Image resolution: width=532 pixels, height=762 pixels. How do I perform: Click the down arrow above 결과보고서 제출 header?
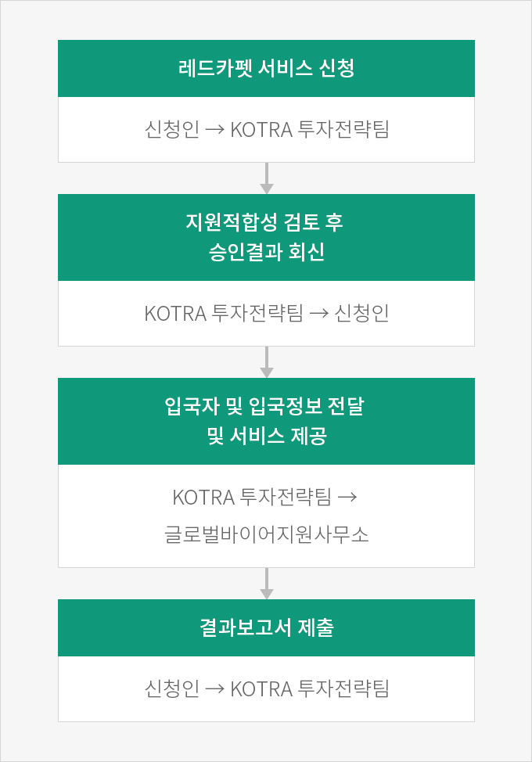[266, 584]
